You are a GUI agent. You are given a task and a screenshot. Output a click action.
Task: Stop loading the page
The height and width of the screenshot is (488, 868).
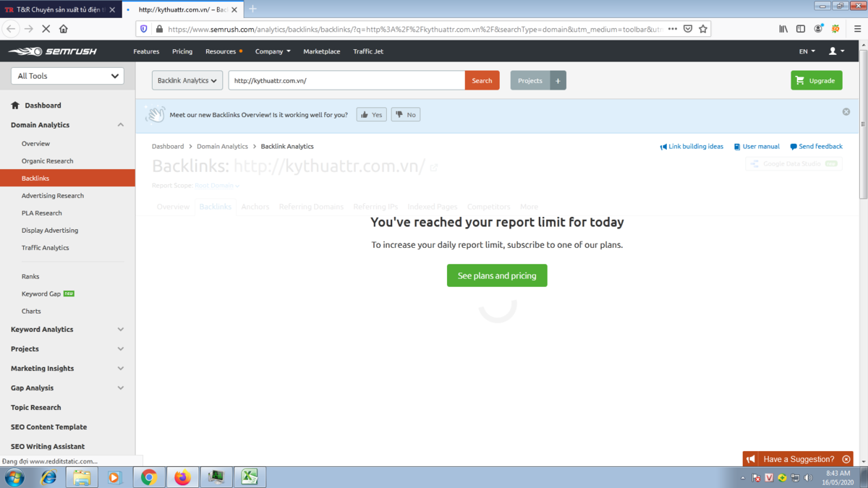(46, 29)
